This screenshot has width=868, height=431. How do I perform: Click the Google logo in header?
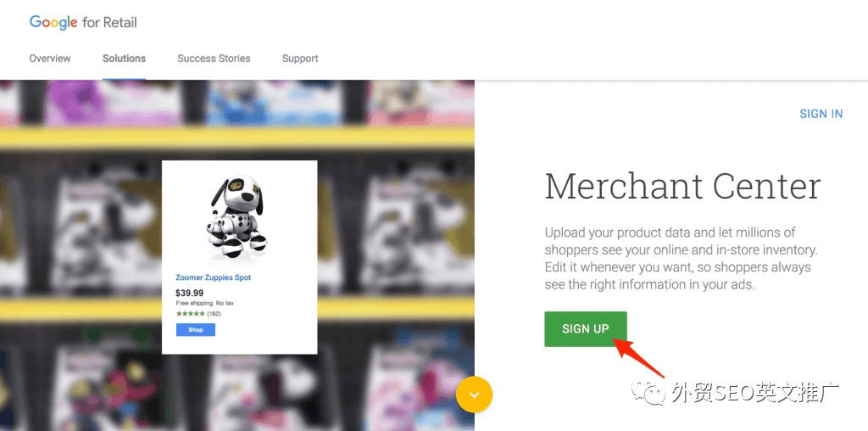pos(53,23)
